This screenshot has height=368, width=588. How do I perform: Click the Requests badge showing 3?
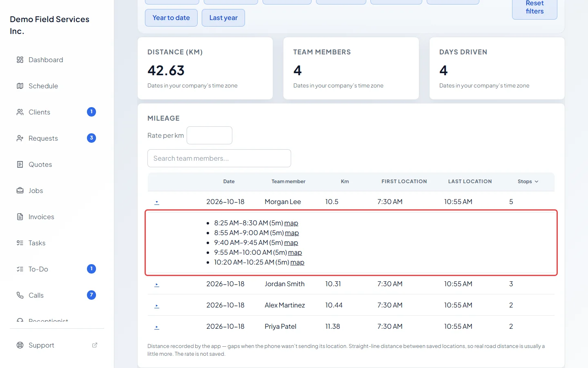pyautogui.click(x=91, y=138)
